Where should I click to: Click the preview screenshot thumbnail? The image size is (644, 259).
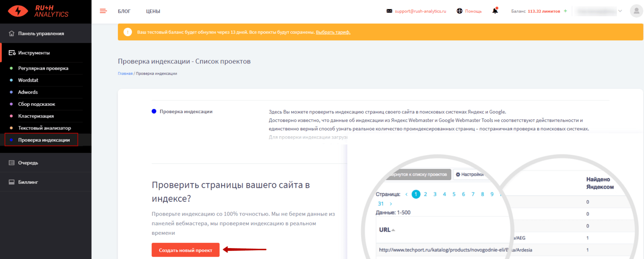coord(495,196)
